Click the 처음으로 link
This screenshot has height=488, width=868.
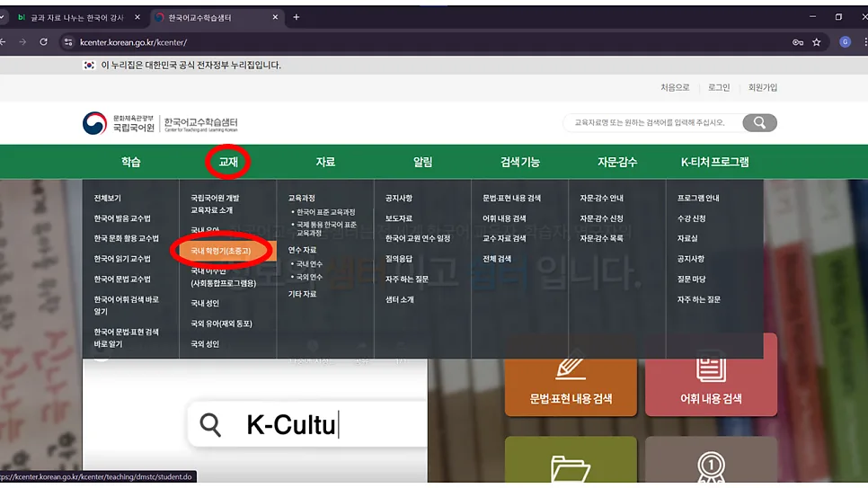pyautogui.click(x=675, y=87)
